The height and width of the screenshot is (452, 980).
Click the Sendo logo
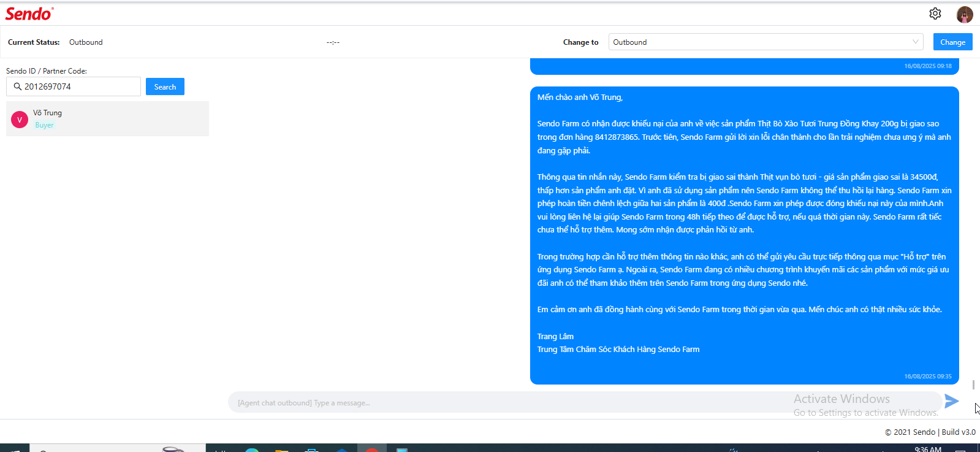(x=29, y=13)
